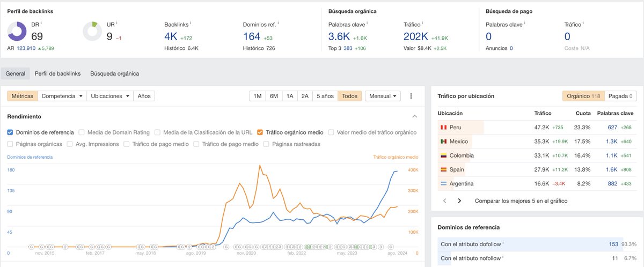This screenshot has height=267, width=644.
Task: Open the 202K organic traffic link
Action: tap(415, 36)
